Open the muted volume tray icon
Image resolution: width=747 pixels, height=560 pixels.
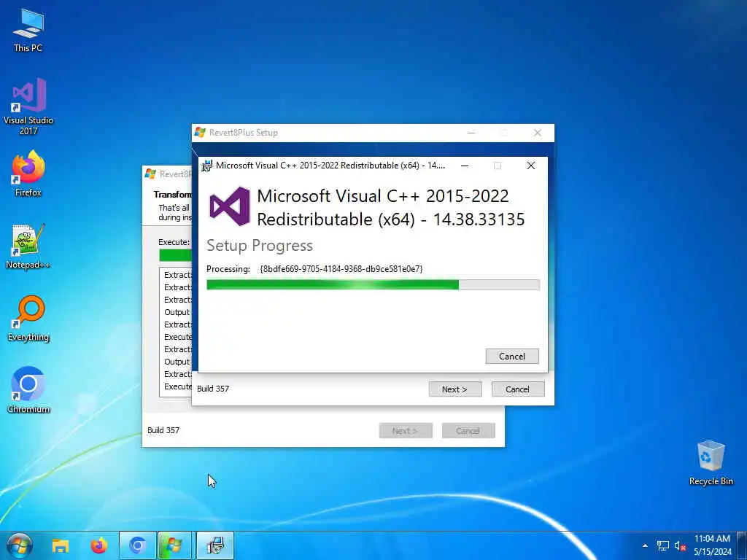tap(680, 545)
